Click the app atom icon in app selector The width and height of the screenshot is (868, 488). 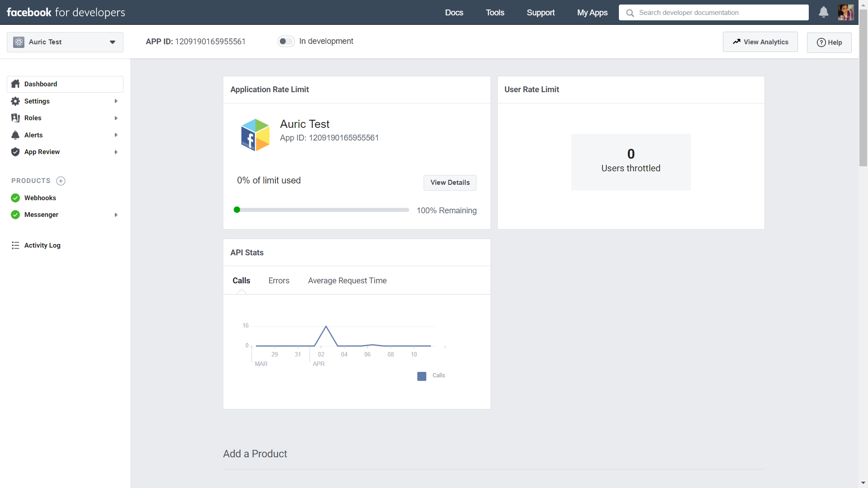click(x=19, y=42)
